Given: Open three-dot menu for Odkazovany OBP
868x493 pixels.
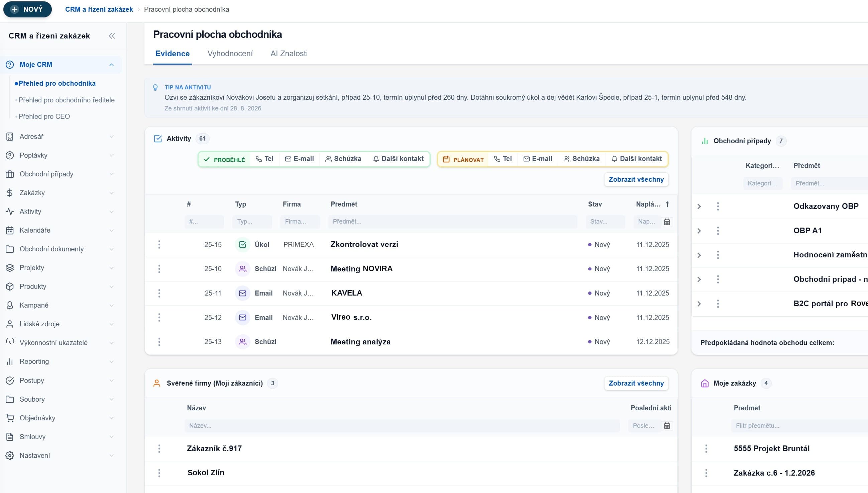Looking at the screenshot, I should pos(718,206).
